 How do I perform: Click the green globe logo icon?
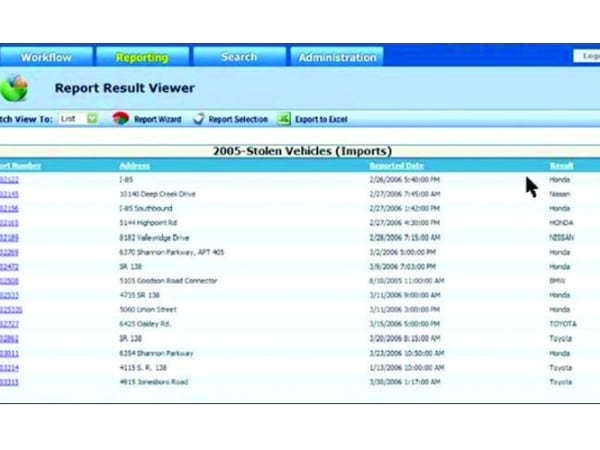13,88
